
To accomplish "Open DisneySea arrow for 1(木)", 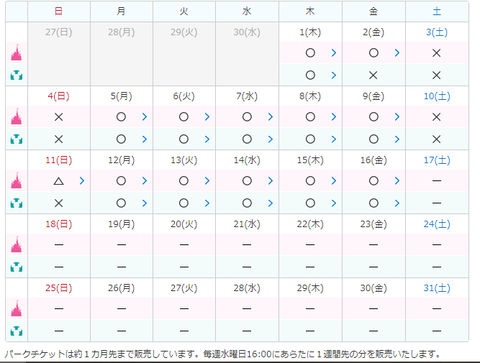I will coord(334,75).
